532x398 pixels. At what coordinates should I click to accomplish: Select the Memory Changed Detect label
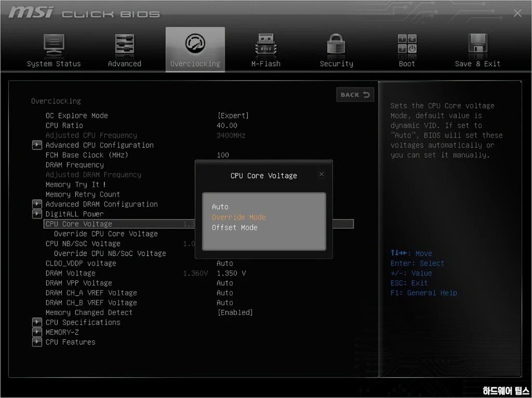(x=89, y=312)
